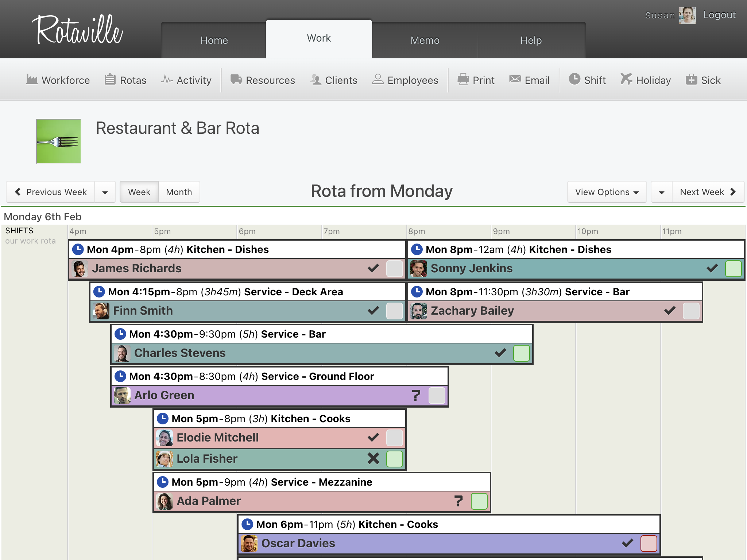Toggle checkbox on Zachary Bailey row
The height and width of the screenshot is (560, 747).
(x=691, y=311)
